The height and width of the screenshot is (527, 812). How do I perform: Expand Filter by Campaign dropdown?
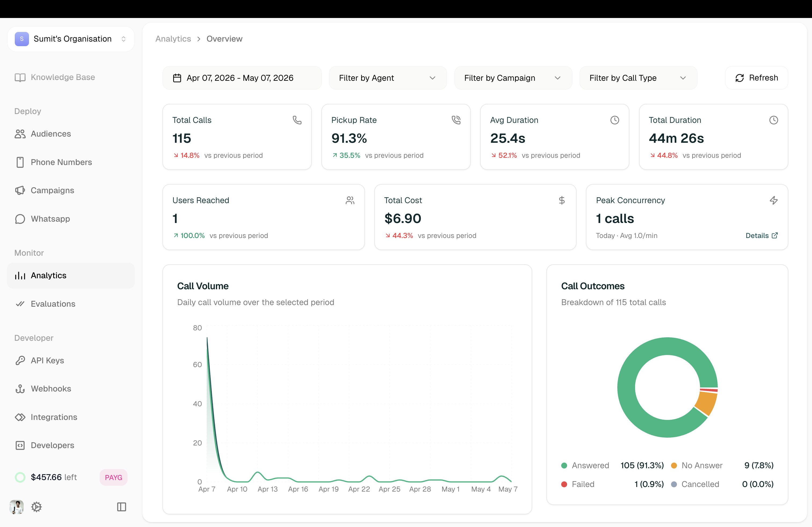pyautogui.click(x=513, y=78)
